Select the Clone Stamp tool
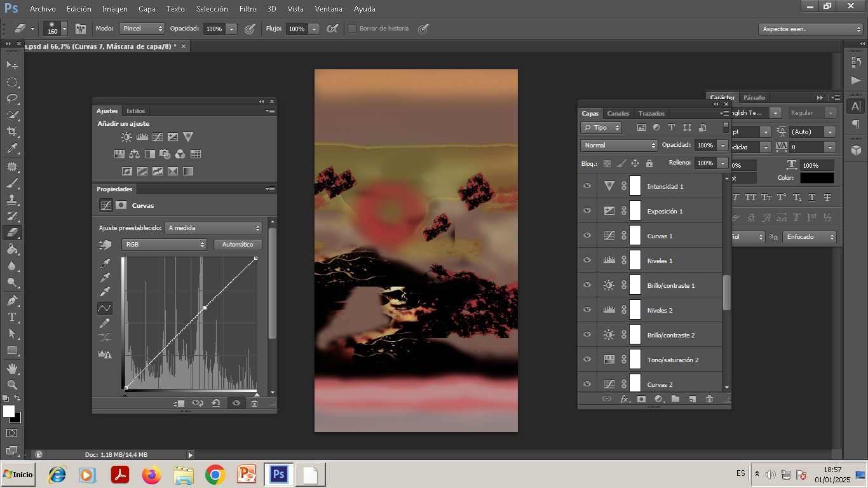Image resolution: width=868 pixels, height=488 pixels. 12,200
